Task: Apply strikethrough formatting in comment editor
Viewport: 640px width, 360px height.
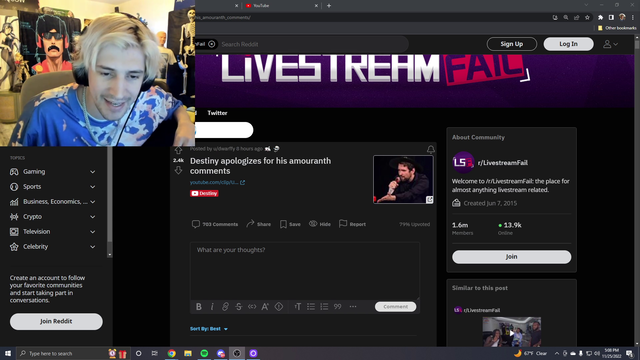Action: coord(239,307)
